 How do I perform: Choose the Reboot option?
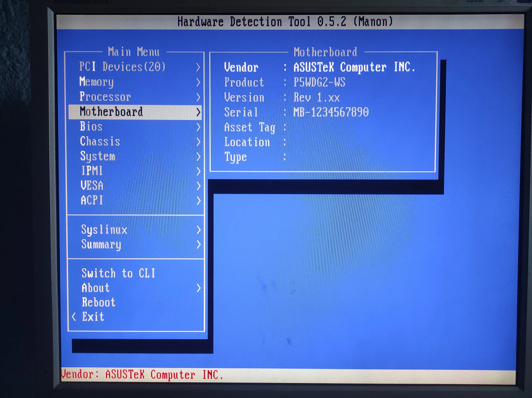(x=98, y=302)
